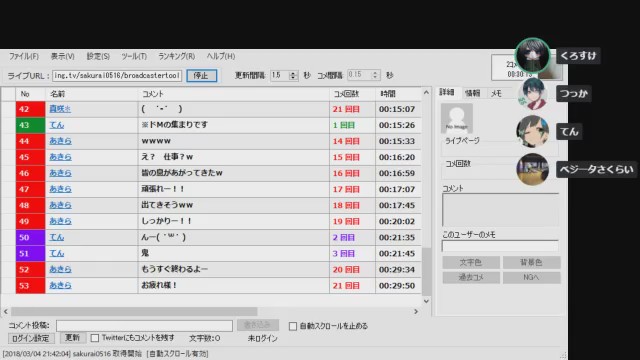Image resolution: width=640 pixels, height=360 pixels.
Task: Open the ランキング(R) menu
Action: tap(176, 56)
